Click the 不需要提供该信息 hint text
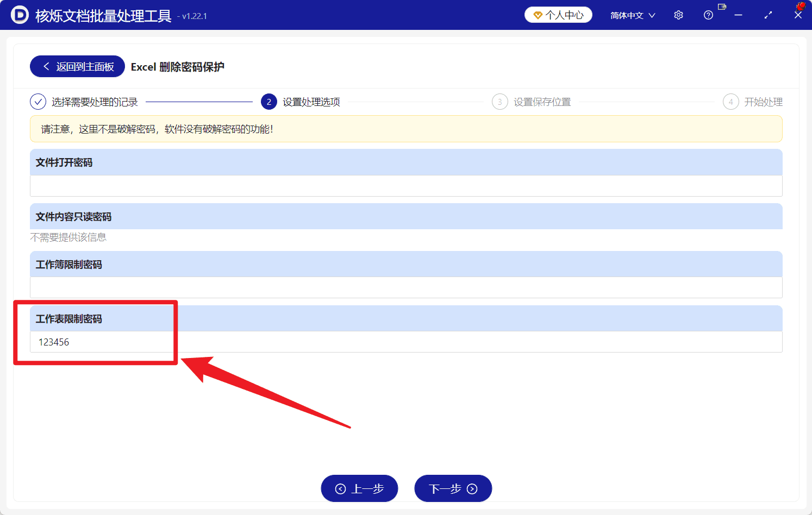812x515 pixels. 68,237
